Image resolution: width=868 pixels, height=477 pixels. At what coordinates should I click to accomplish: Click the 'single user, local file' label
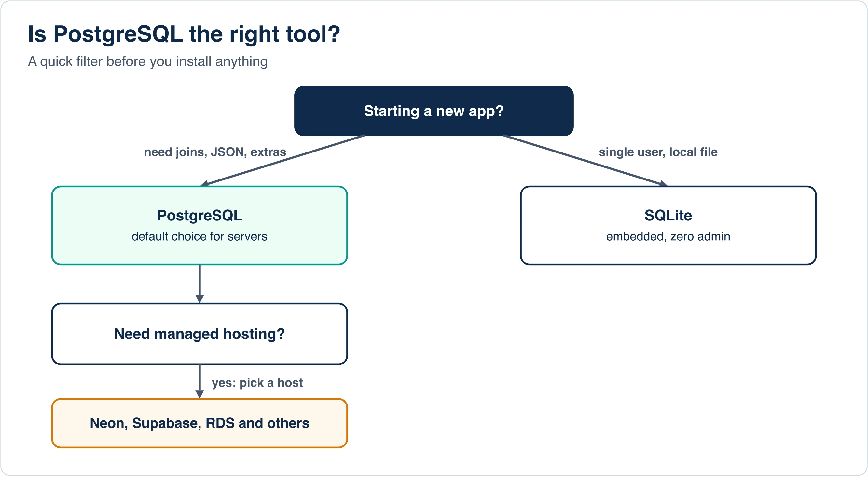[x=658, y=152]
